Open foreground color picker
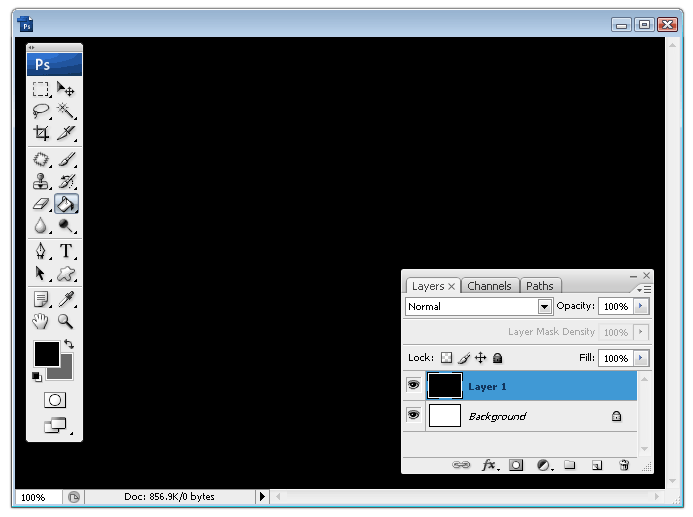Viewport: 693px width, 517px height. click(46, 354)
